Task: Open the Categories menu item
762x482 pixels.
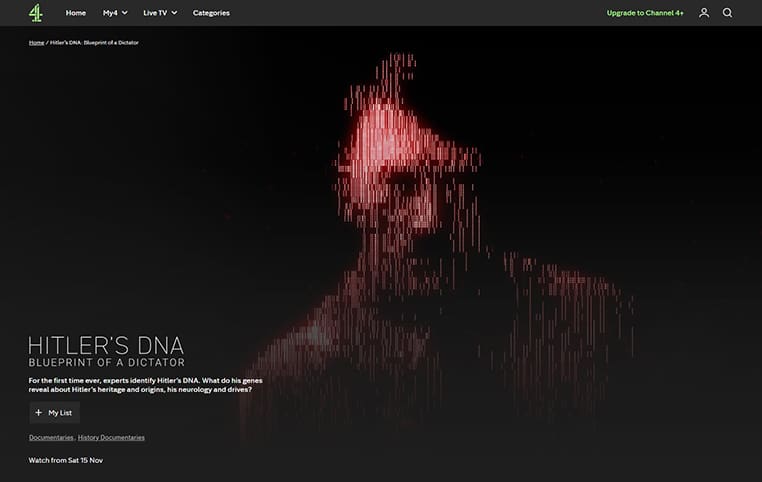Action: pos(211,13)
